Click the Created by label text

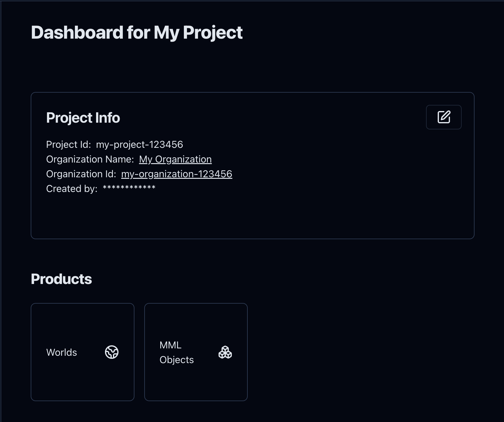[72, 189]
